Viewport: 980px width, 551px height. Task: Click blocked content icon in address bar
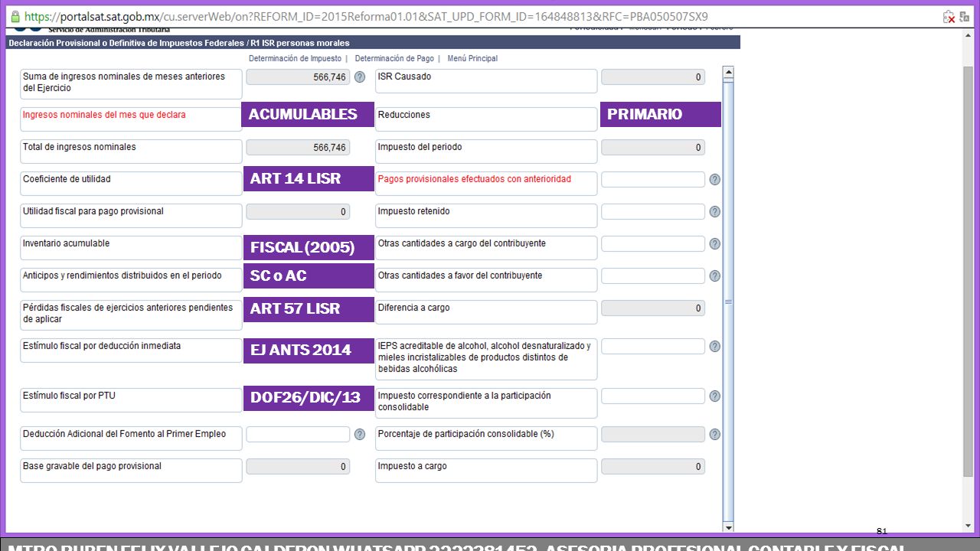click(x=949, y=16)
